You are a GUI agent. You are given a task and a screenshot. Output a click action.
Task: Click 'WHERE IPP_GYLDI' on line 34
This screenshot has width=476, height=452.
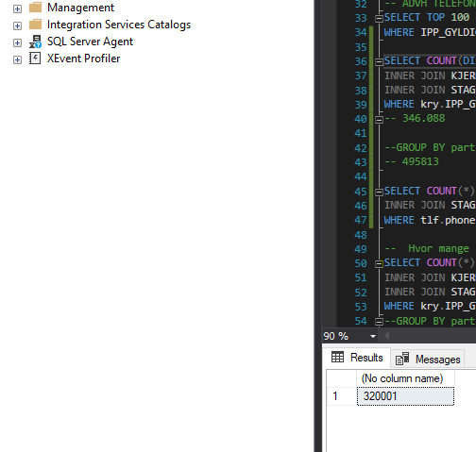click(x=430, y=32)
